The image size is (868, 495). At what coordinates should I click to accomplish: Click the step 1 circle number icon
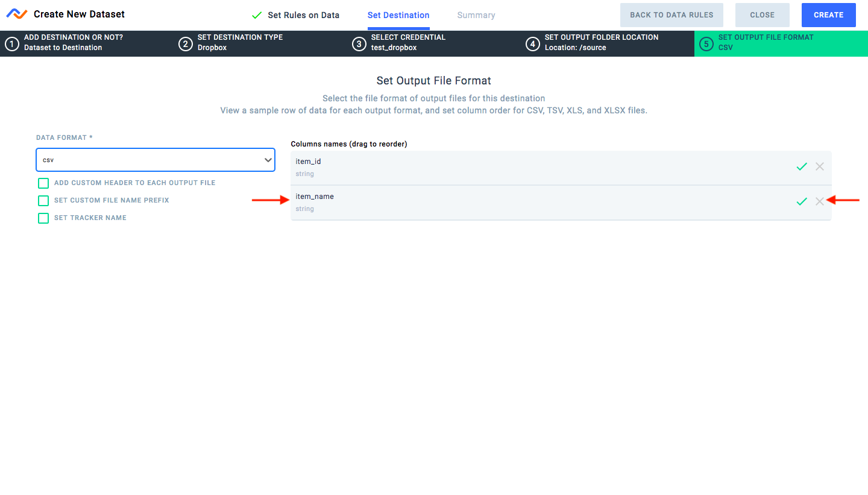click(12, 44)
